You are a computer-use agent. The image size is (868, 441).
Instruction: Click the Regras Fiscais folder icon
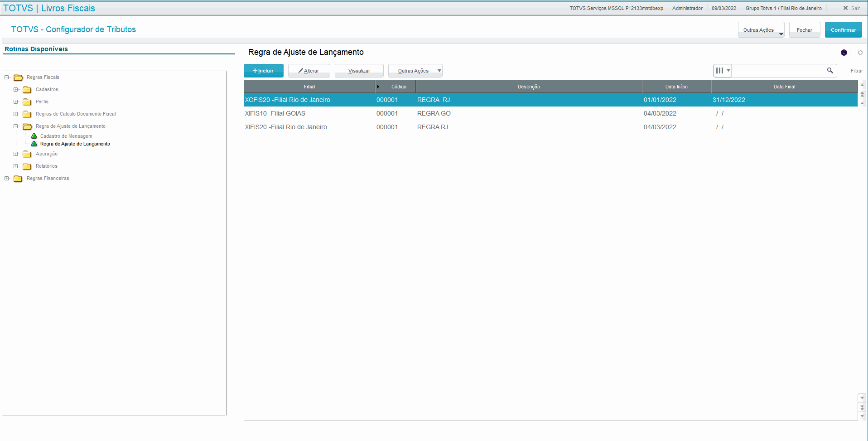click(x=18, y=78)
